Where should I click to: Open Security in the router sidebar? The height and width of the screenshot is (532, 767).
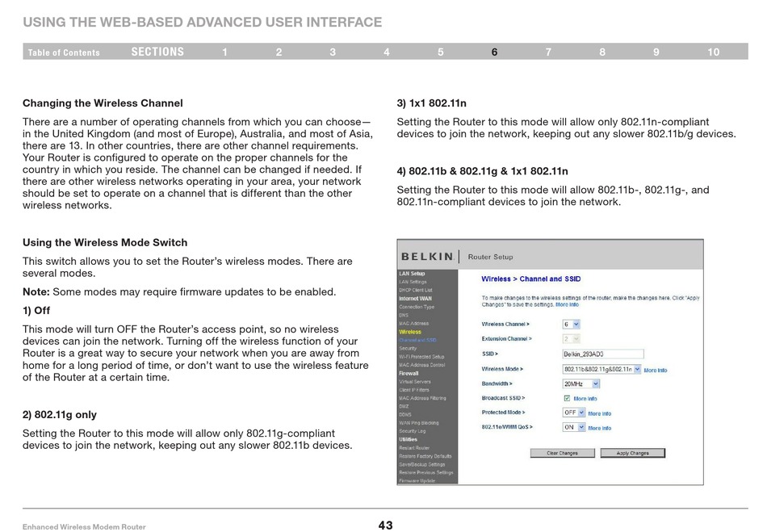(408, 348)
